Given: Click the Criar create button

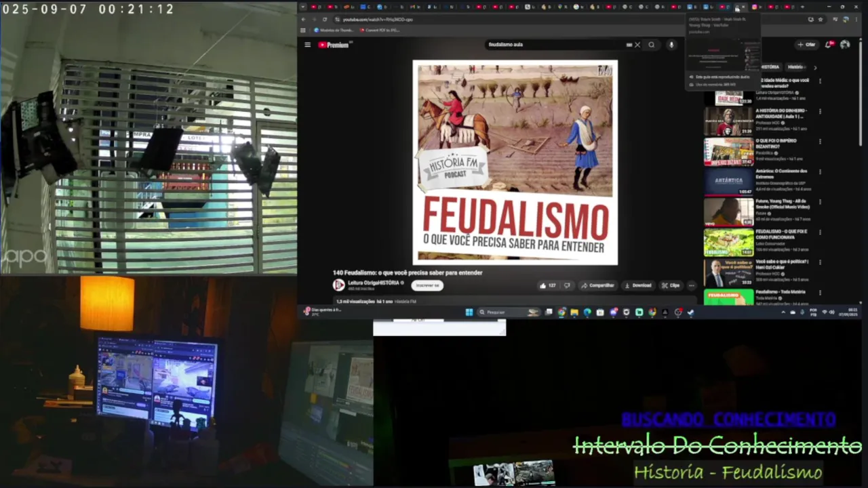Looking at the screenshot, I should (806, 45).
